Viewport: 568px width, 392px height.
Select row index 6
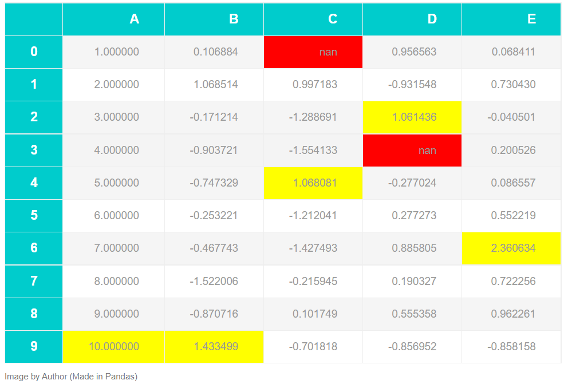(x=33, y=248)
